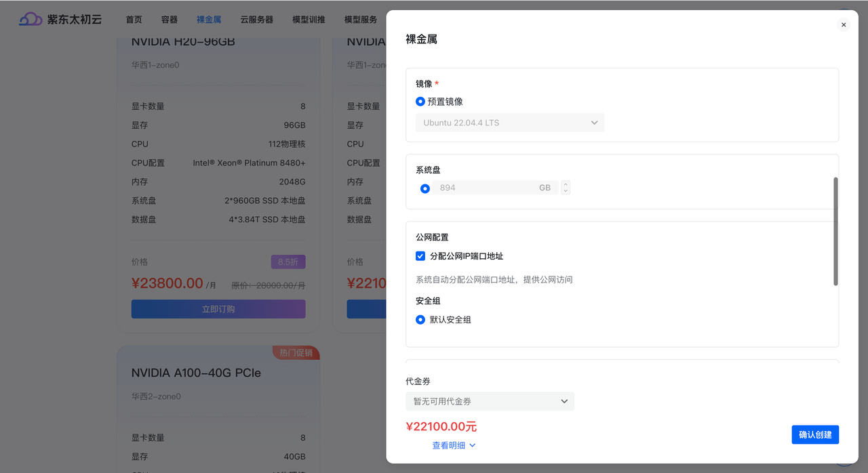
Task: Open the image selector chevron next to Ubuntu
Action: pos(594,122)
